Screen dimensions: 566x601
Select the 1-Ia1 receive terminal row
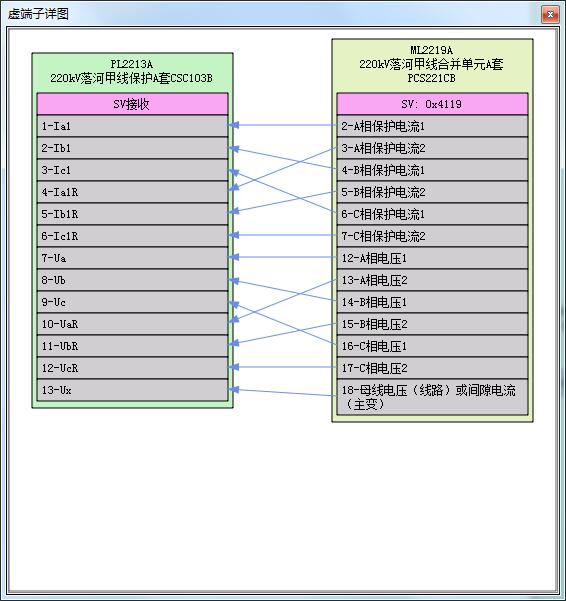click(133, 126)
